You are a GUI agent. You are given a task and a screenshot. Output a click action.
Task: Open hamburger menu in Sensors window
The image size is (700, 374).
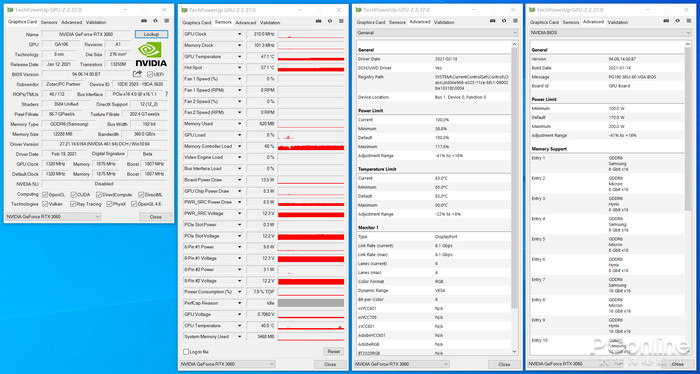[341, 21]
